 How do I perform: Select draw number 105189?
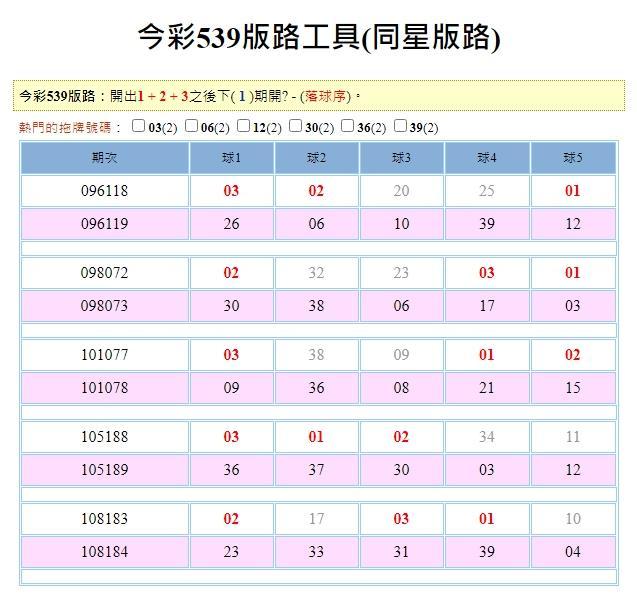(x=104, y=470)
